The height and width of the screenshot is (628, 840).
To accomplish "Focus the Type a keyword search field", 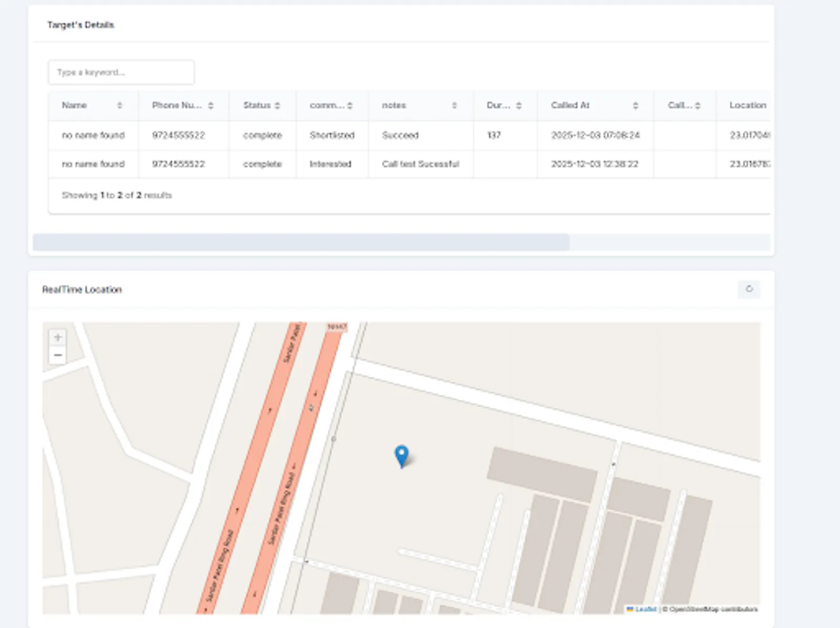I will pos(121,72).
